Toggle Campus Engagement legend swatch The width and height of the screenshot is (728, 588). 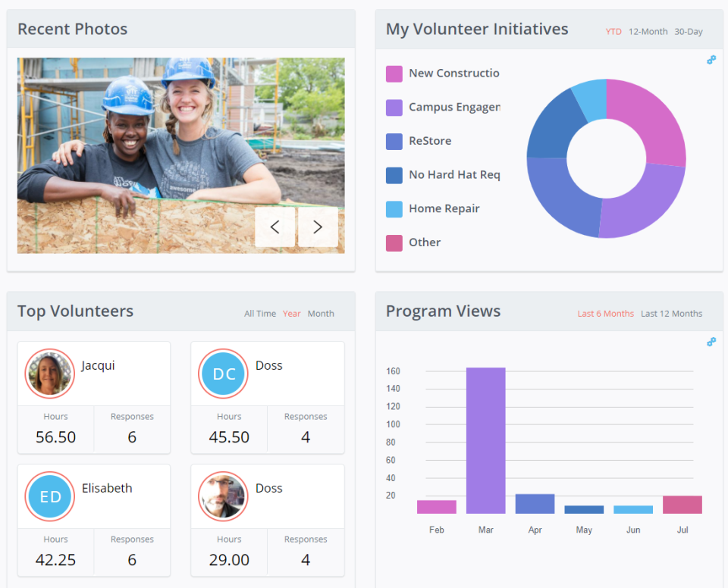(394, 108)
